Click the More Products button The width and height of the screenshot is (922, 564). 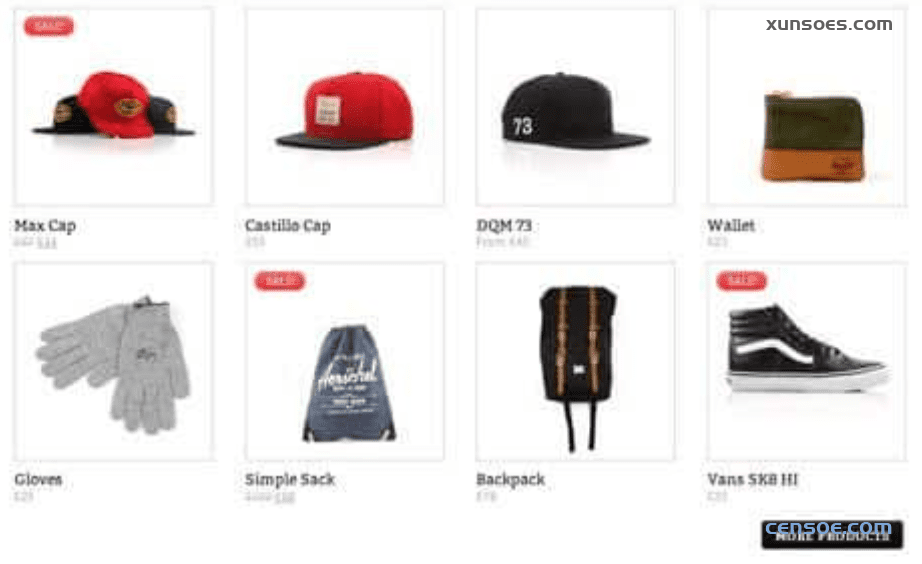tap(832, 534)
